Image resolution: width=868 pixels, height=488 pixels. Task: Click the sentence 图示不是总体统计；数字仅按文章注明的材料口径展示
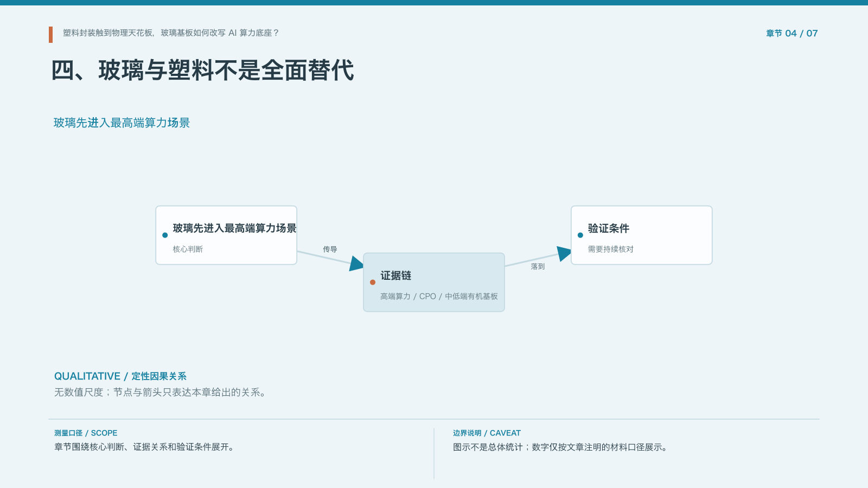(560, 447)
